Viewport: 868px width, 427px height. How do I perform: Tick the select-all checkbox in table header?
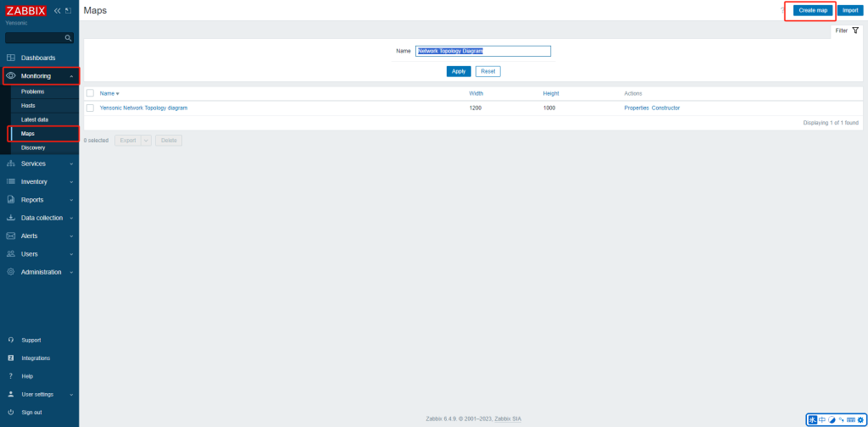(90, 93)
